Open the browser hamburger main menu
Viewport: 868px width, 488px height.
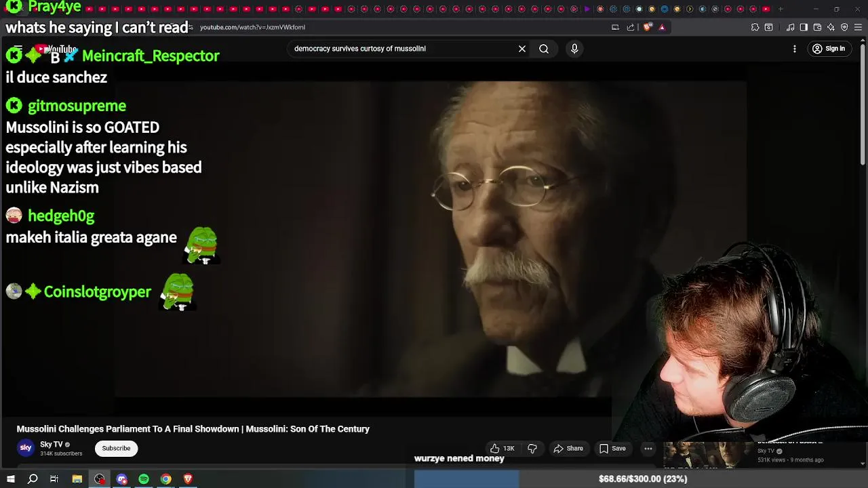coord(859,27)
